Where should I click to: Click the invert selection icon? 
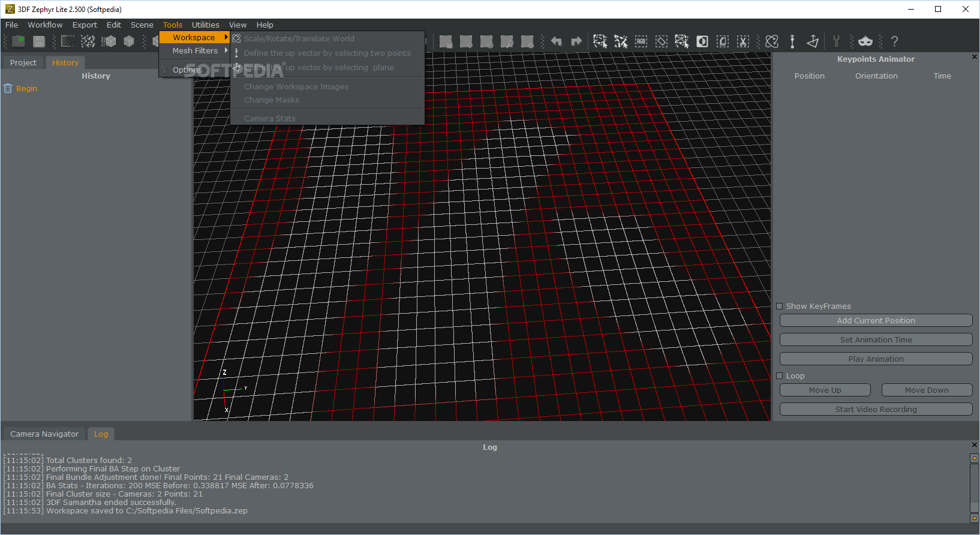(x=702, y=41)
